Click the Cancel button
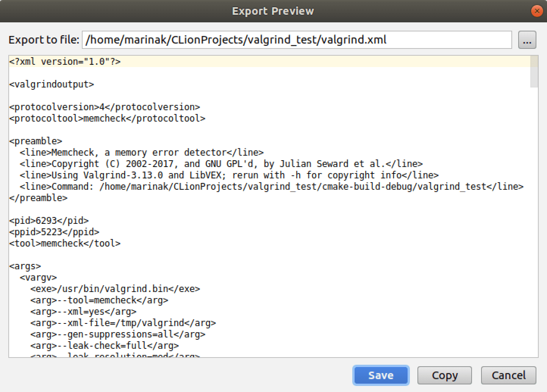The width and height of the screenshot is (547, 392). pyautogui.click(x=508, y=375)
